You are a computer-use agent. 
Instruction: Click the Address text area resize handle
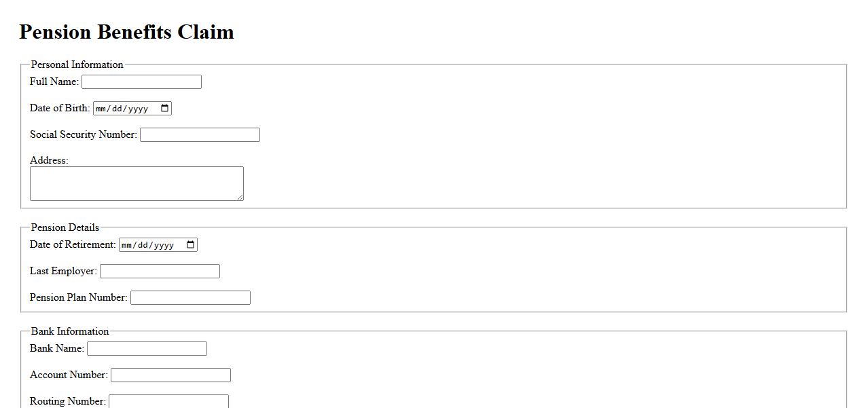(240, 197)
